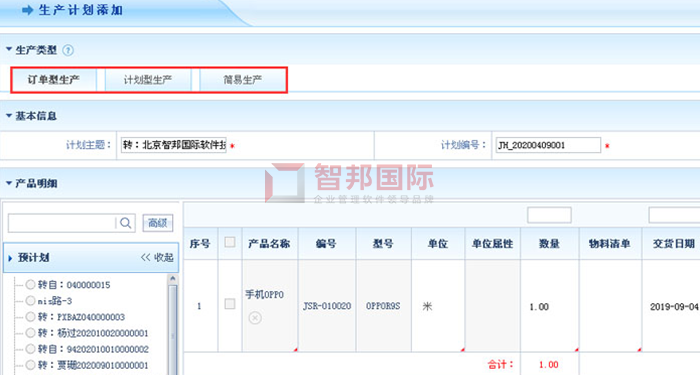Click 合计 total value 1.00
This screenshot has height=375, width=700.
coord(549,365)
